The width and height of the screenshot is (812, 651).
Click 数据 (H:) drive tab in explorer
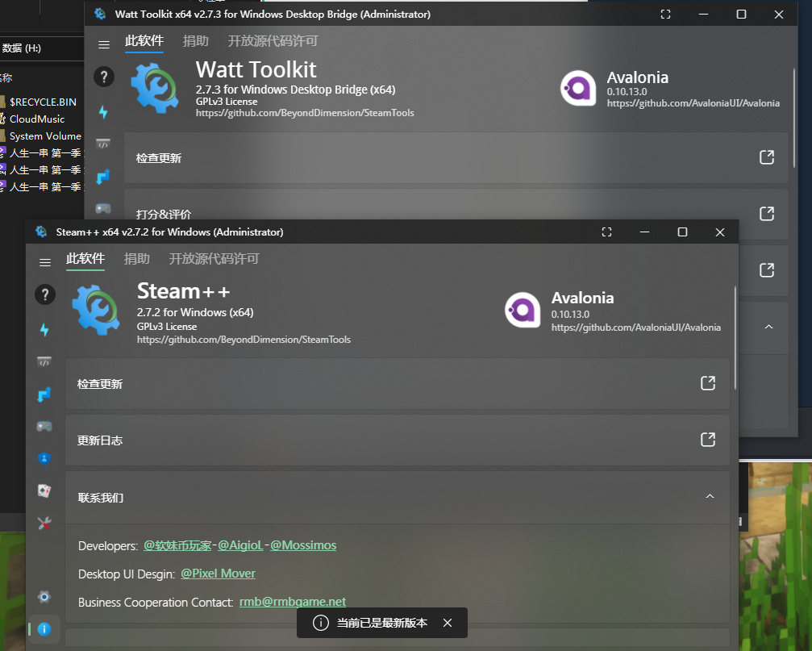pyautogui.click(x=21, y=48)
